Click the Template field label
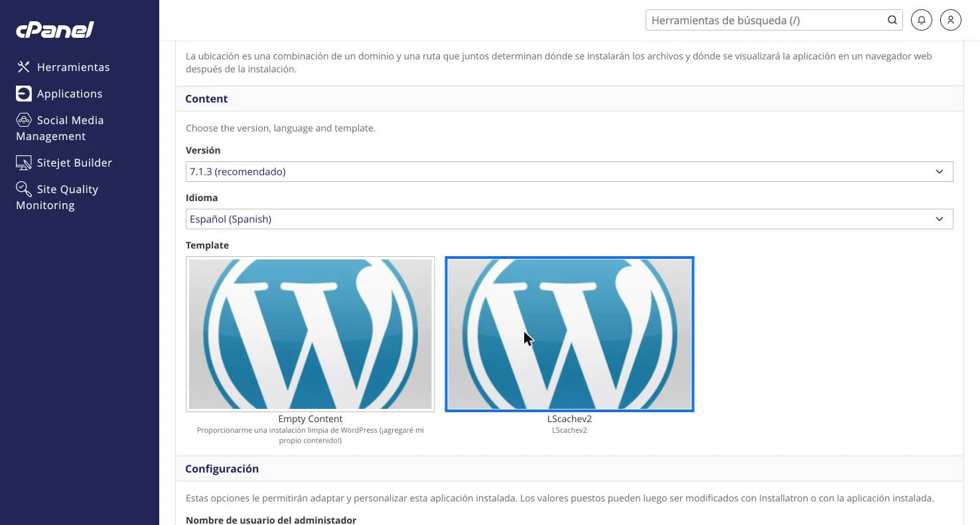Screen dimensions: 980x525 pyautogui.click(x=207, y=245)
